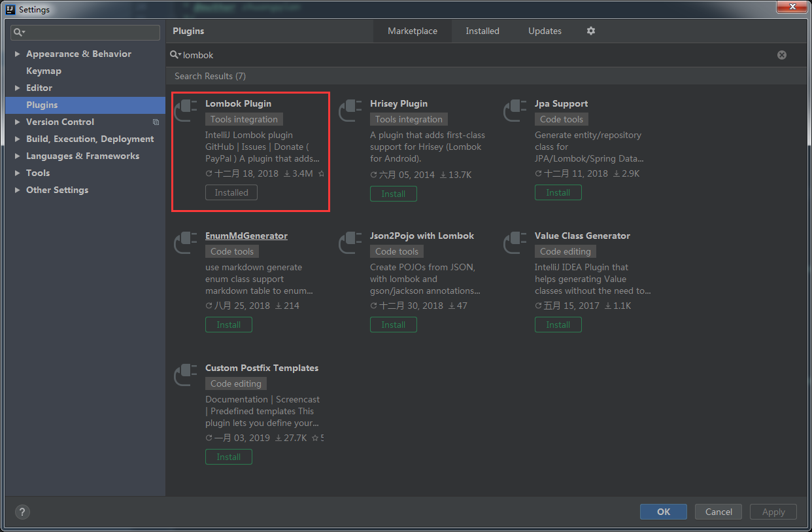
Task: Click the EnumMdGenerator plug icon
Action: 186,243
